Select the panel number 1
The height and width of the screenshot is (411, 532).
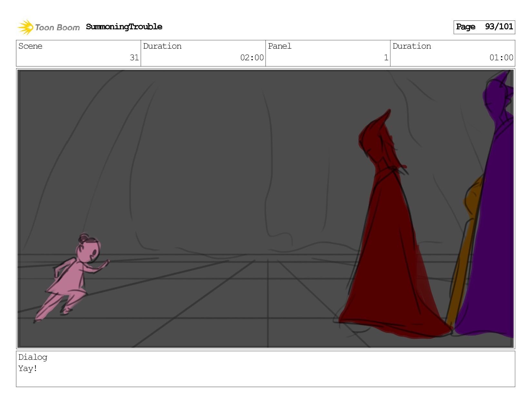pyautogui.click(x=386, y=58)
